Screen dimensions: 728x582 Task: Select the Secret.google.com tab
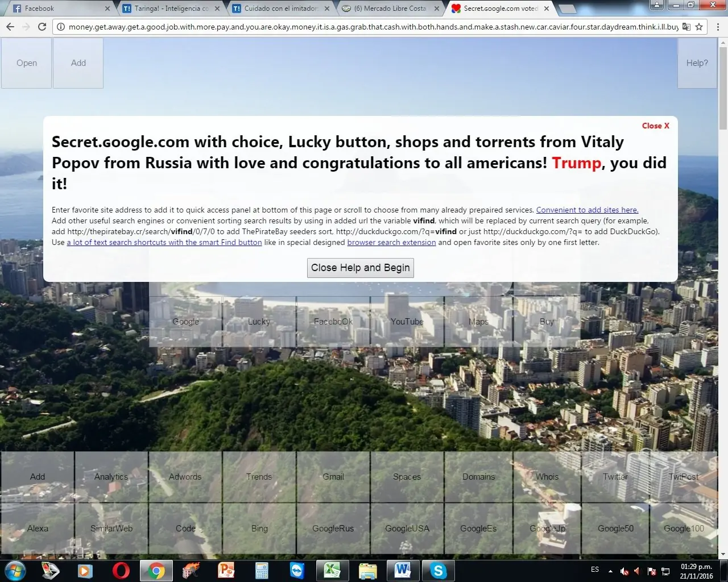500,9
